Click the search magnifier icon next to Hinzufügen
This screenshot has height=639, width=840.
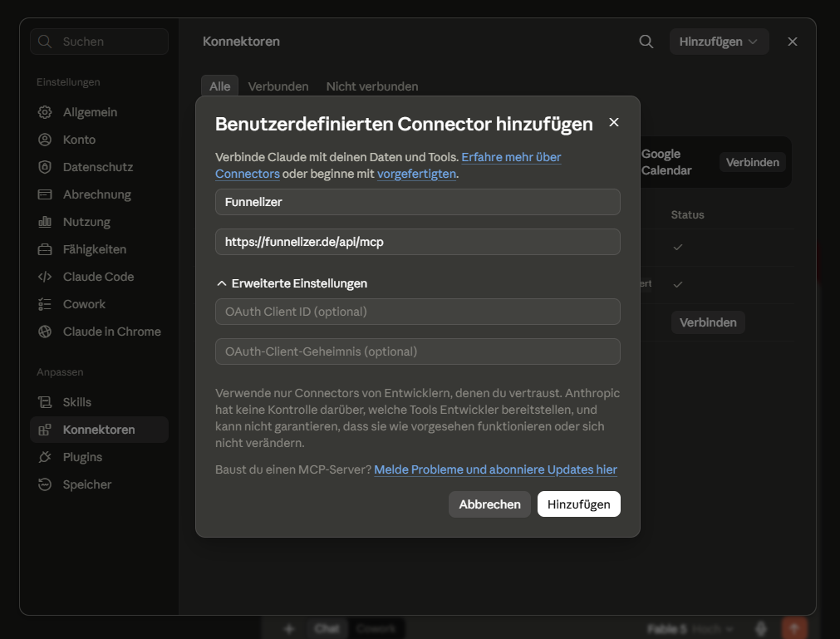point(646,42)
